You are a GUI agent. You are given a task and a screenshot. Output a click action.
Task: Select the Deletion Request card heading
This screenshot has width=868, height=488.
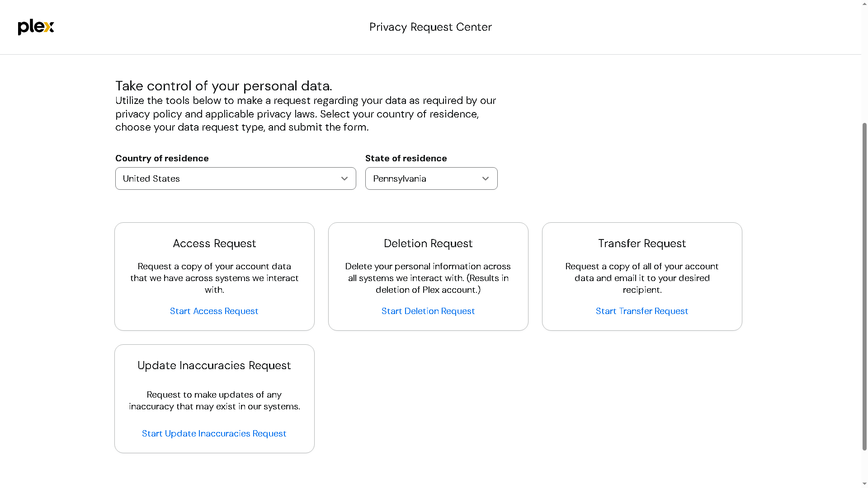click(428, 244)
